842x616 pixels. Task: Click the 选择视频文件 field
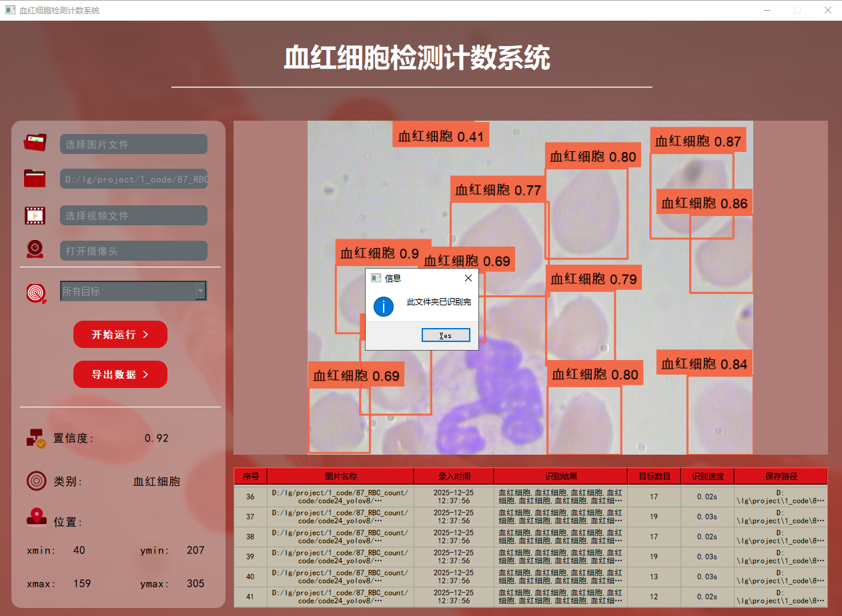point(133,215)
